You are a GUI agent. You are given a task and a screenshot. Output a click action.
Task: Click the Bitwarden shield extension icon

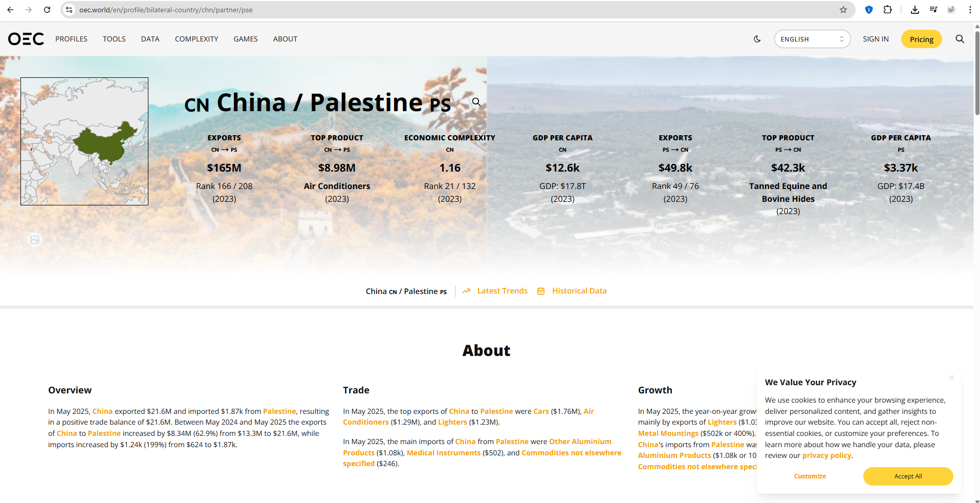(x=869, y=10)
